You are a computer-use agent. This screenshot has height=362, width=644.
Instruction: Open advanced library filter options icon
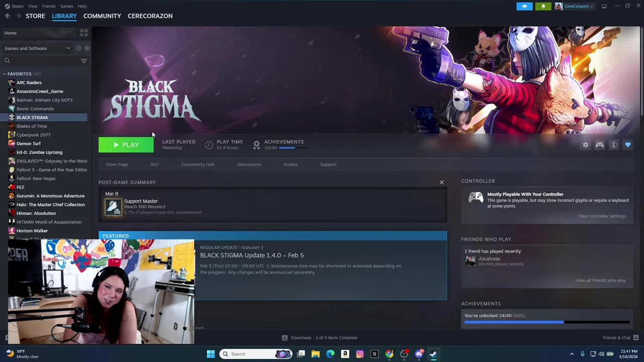(x=84, y=61)
